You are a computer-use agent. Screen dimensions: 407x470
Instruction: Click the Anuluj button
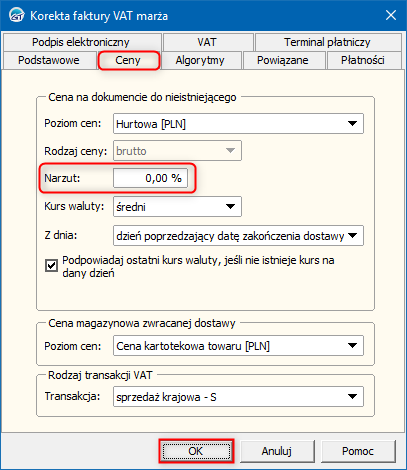tap(277, 451)
